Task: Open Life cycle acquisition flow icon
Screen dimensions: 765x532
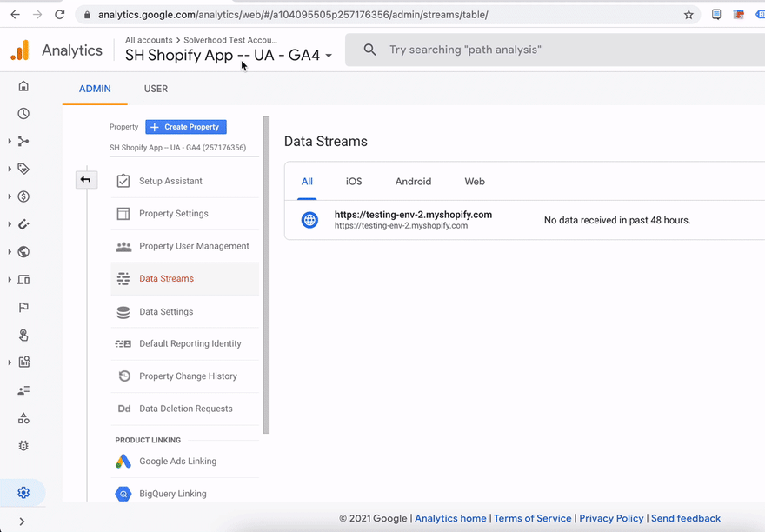Action: [x=23, y=141]
